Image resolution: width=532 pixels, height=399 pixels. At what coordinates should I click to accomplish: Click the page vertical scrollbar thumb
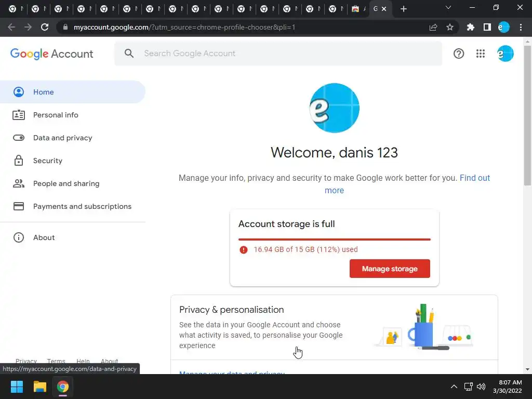click(527, 115)
